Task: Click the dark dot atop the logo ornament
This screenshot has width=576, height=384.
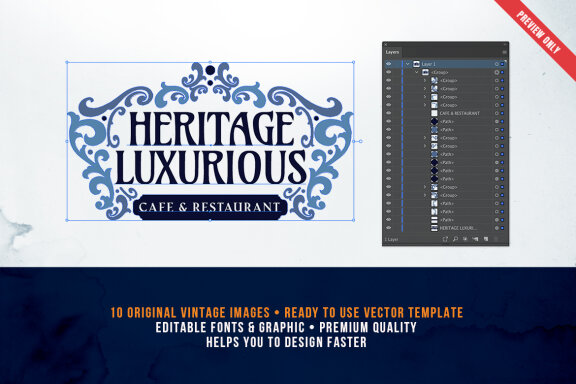Action: 210,70
